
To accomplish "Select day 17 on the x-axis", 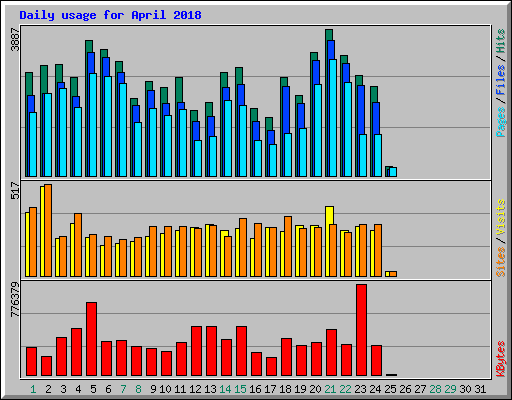I will pyautogui.click(x=270, y=389).
